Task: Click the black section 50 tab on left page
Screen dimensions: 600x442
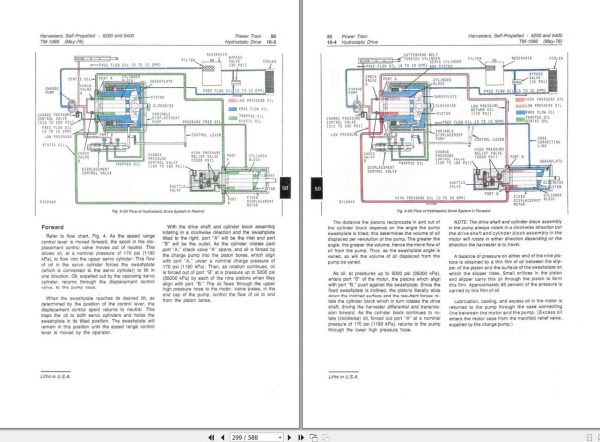Action: tap(285, 188)
